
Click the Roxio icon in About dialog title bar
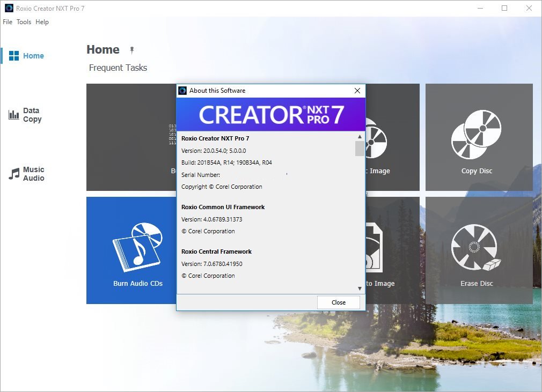pos(182,91)
